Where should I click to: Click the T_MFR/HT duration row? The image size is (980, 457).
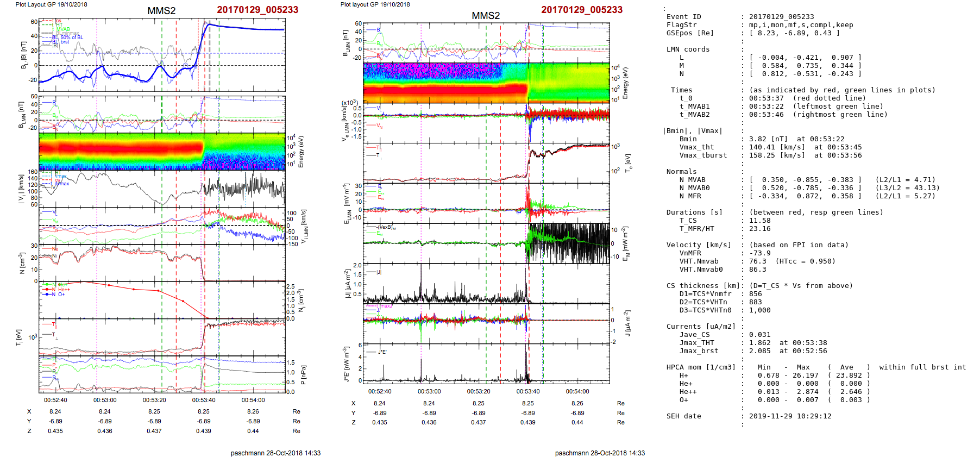(696, 229)
